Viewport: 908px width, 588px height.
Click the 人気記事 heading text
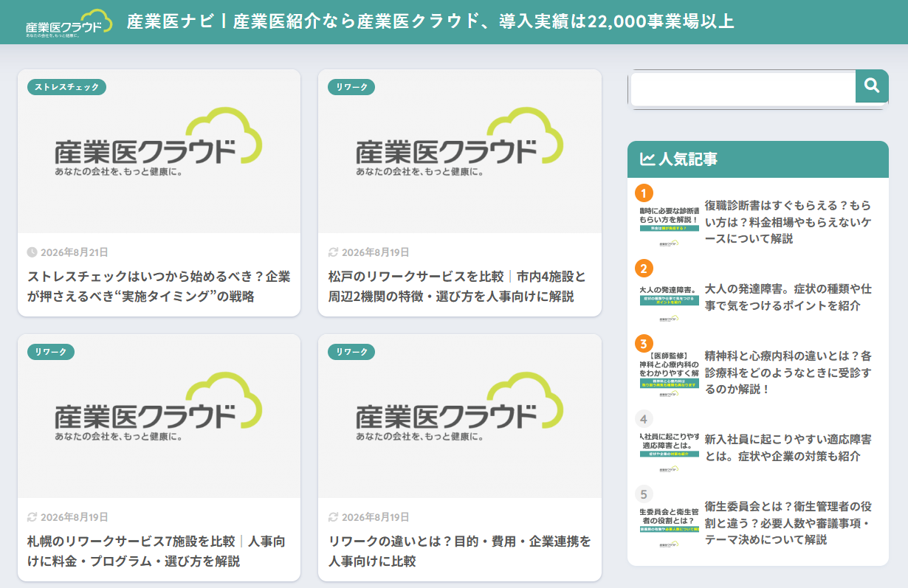pos(688,159)
